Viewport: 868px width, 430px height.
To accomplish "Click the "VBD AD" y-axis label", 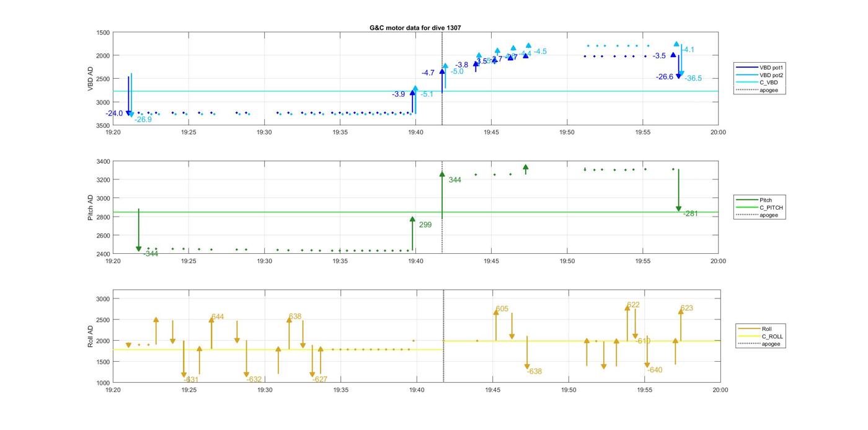I will [91, 79].
